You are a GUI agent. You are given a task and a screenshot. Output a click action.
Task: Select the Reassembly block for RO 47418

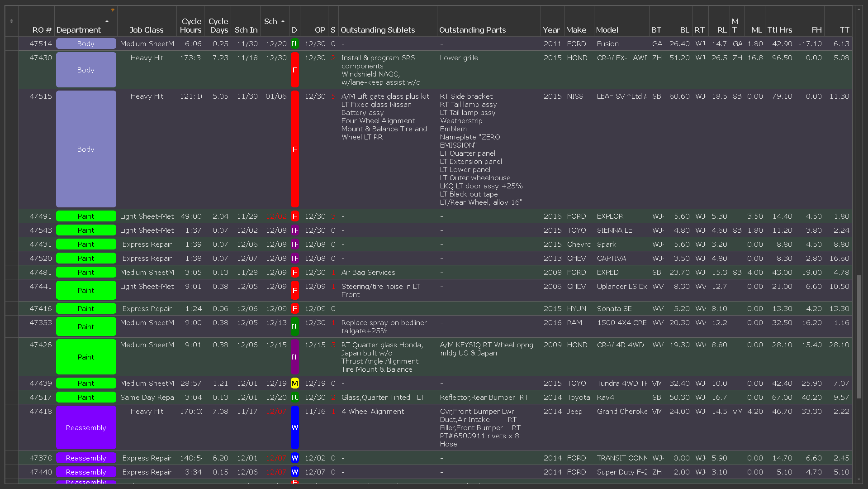point(86,427)
